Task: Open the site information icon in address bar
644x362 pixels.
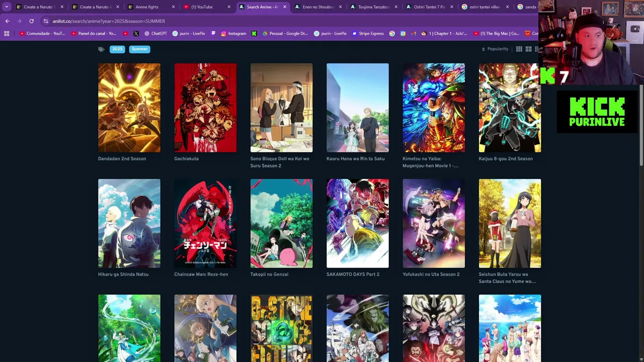Action: (x=46, y=21)
